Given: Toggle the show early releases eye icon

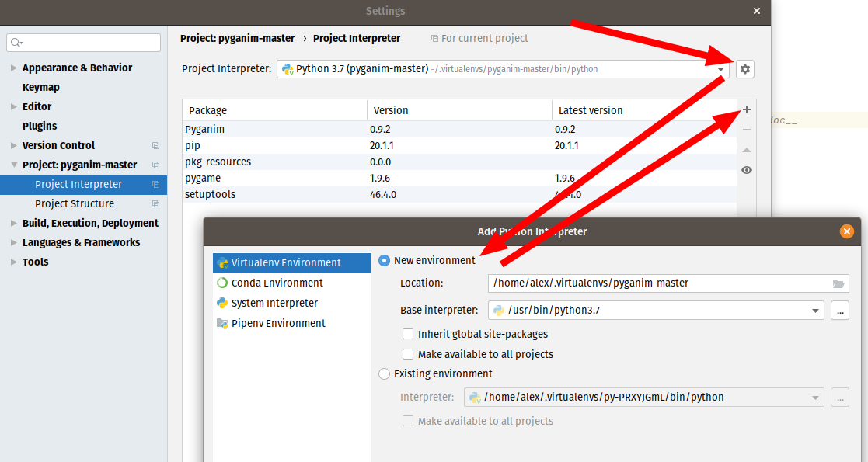Looking at the screenshot, I should pyautogui.click(x=747, y=170).
